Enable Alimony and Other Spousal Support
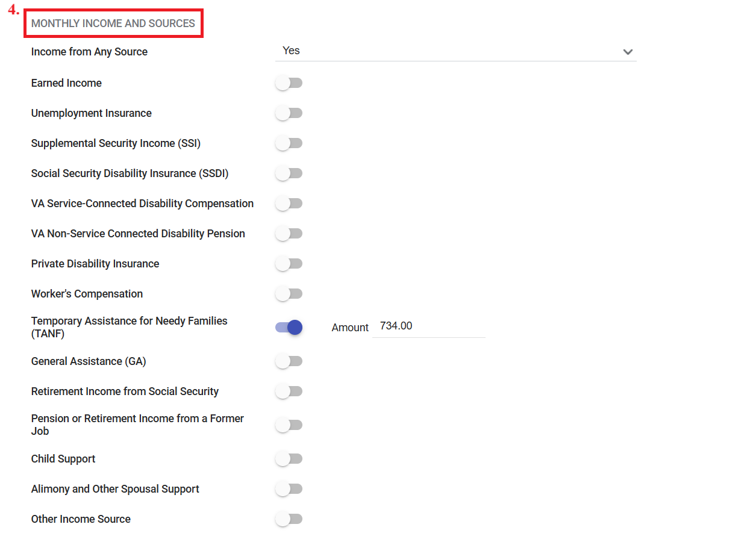This screenshot has width=756, height=533. click(x=289, y=489)
